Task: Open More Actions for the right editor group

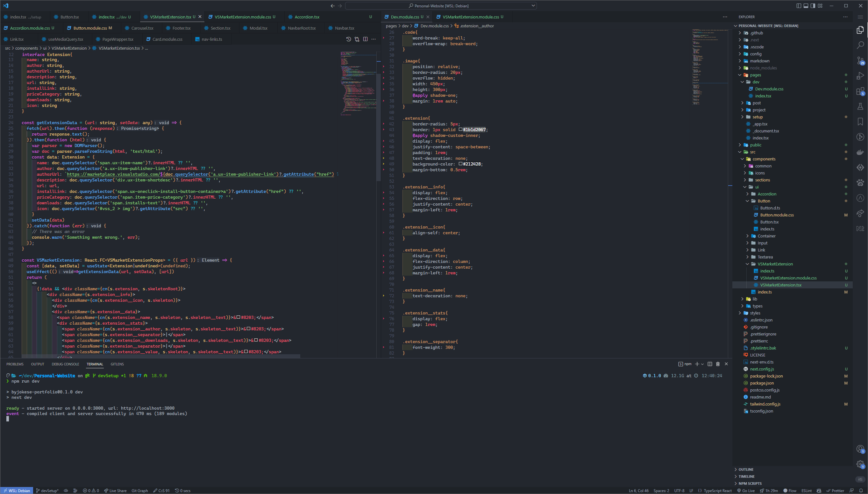Action: coord(725,17)
